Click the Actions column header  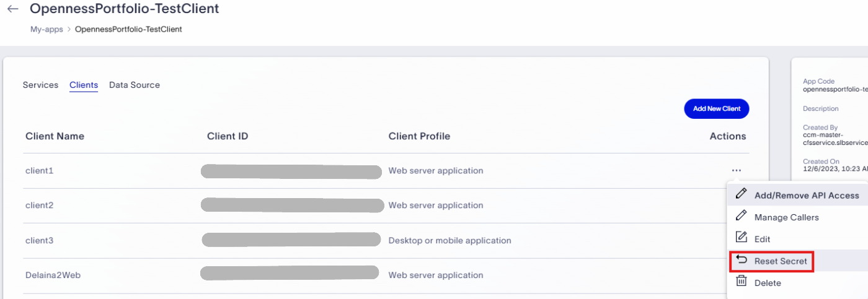728,136
